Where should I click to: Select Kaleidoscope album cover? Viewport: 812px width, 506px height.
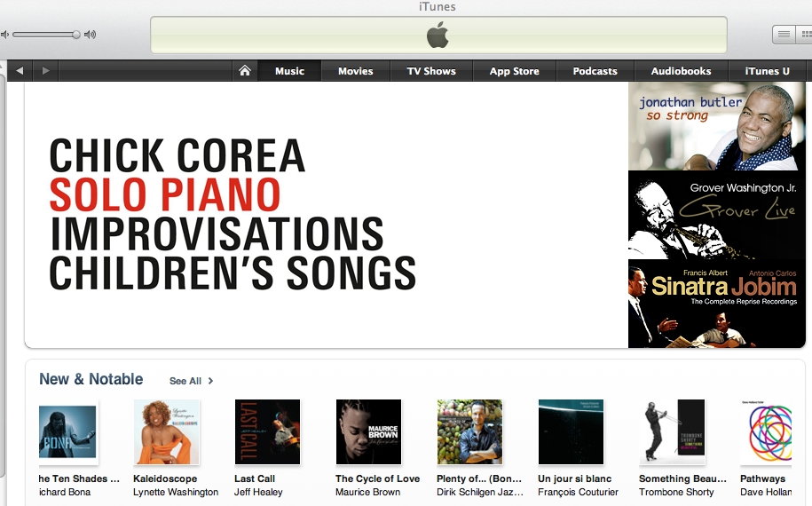pyautogui.click(x=166, y=432)
